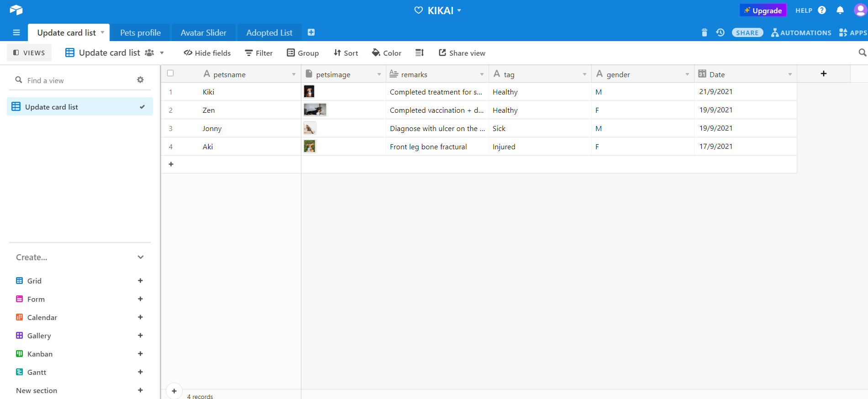Open the remarks field dropdown
The image size is (868, 399).
[482, 74]
